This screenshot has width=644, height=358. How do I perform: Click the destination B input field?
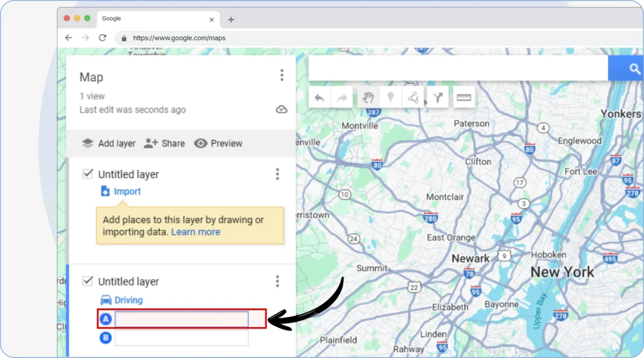[182, 338]
